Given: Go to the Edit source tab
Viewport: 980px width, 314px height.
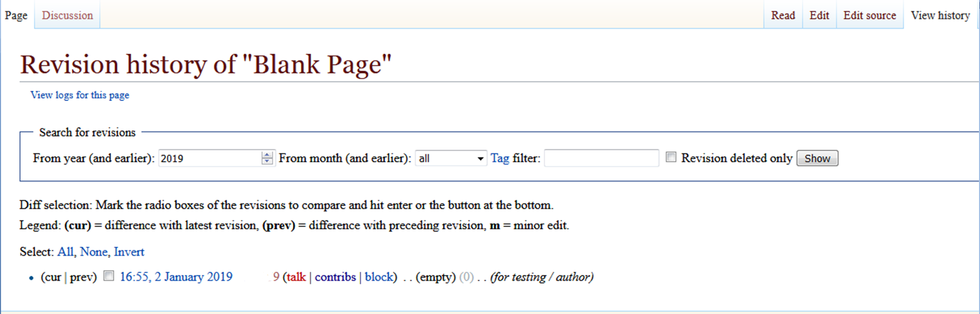Looking at the screenshot, I should tap(869, 15).
